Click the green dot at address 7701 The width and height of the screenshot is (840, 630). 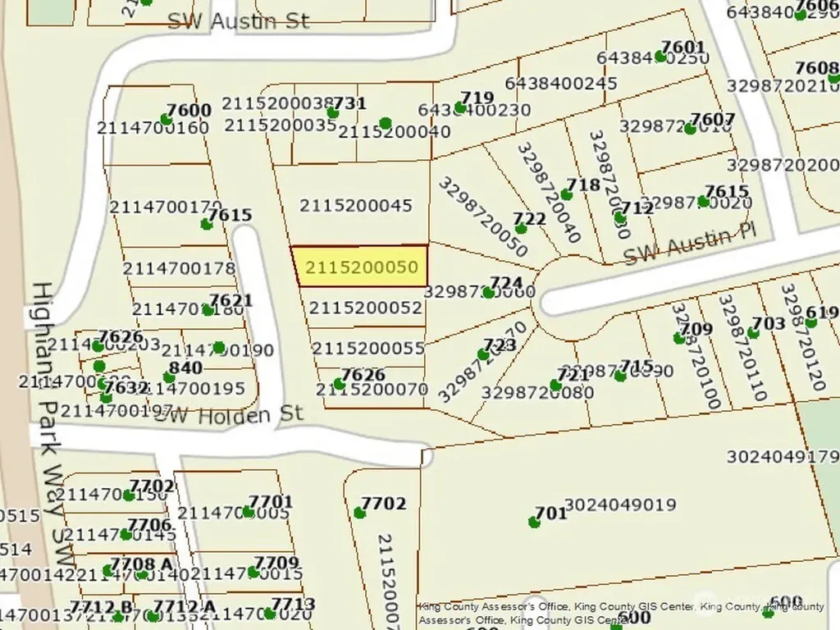[248, 512]
